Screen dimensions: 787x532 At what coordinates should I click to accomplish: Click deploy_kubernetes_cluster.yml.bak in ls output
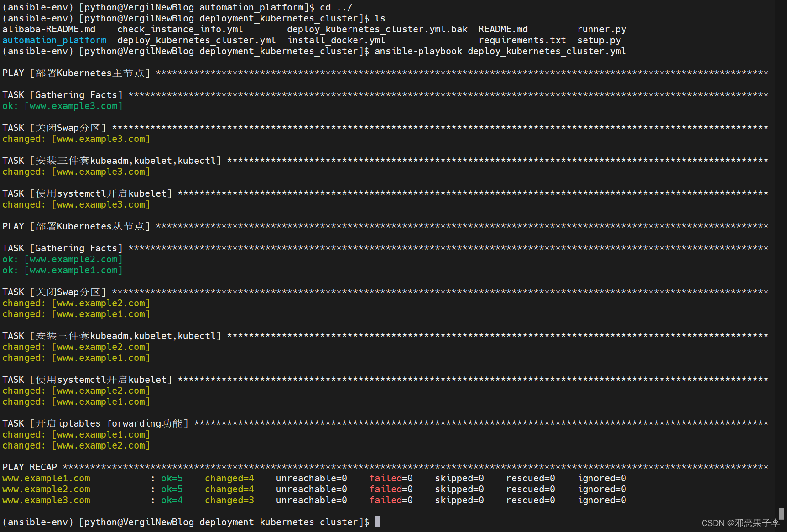point(377,29)
